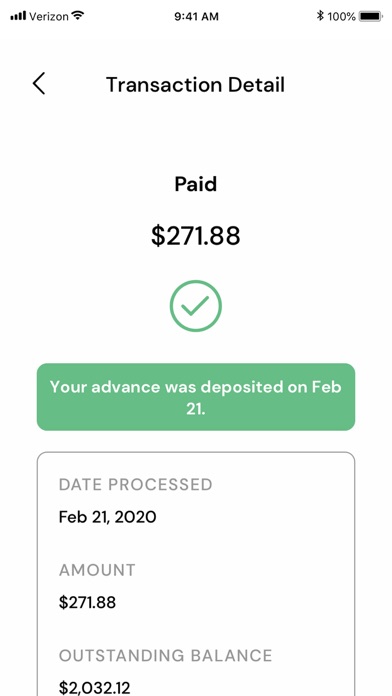Tap the cellular signal bars icon
The width and height of the screenshot is (392, 696).
[18, 16]
